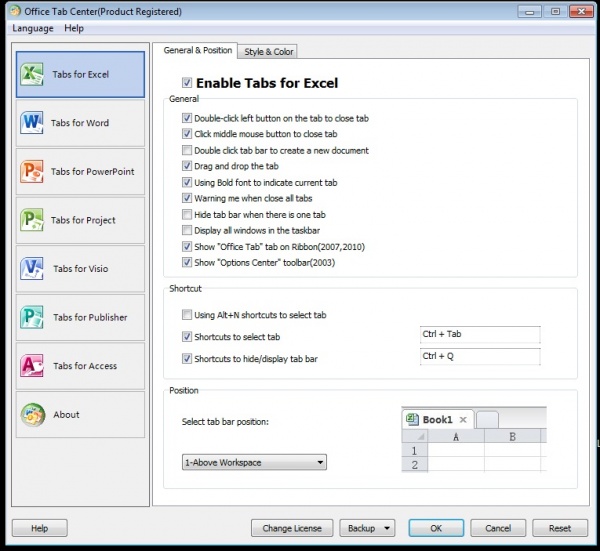Enable Hide tab bar when there is one tab

(x=187, y=214)
